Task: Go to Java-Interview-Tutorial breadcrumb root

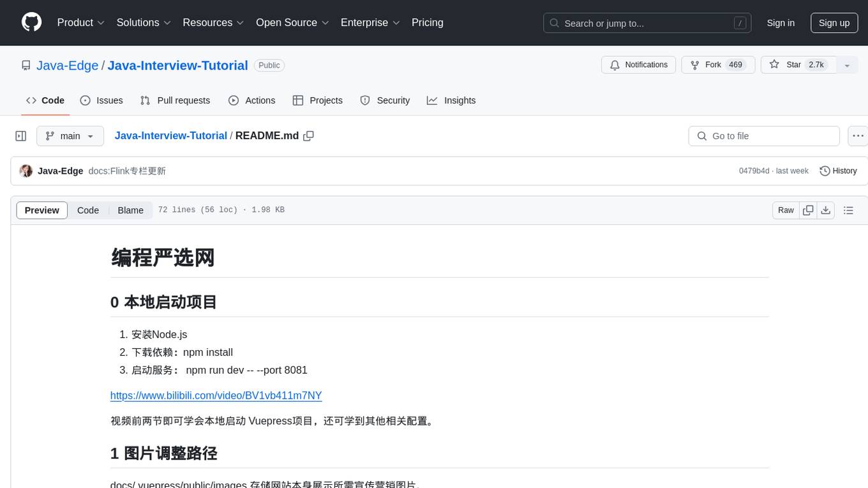Action: point(171,135)
